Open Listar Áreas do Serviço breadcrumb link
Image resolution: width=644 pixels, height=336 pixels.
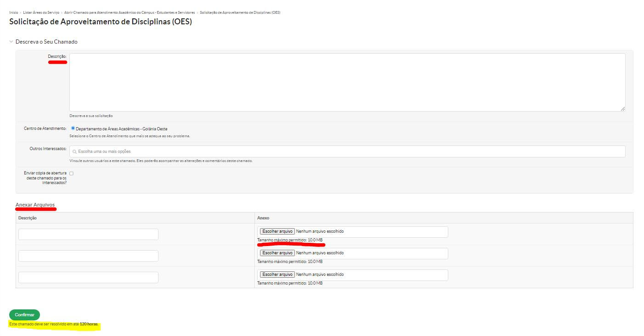pos(41,12)
